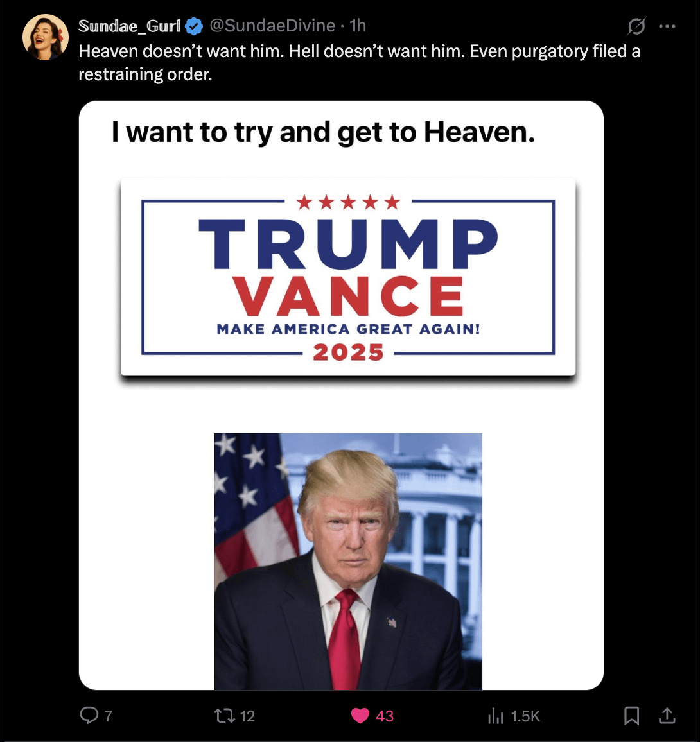Click the 1.5K view count

click(x=525, y=716)
